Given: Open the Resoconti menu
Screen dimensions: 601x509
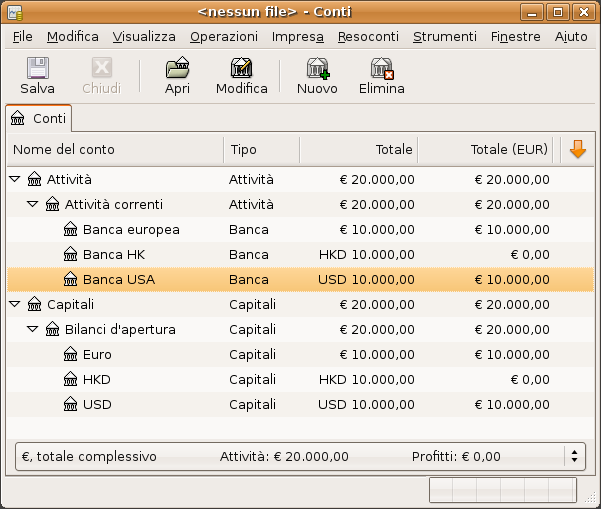Looking at the screenshot, I should click(x=368, y=36).
